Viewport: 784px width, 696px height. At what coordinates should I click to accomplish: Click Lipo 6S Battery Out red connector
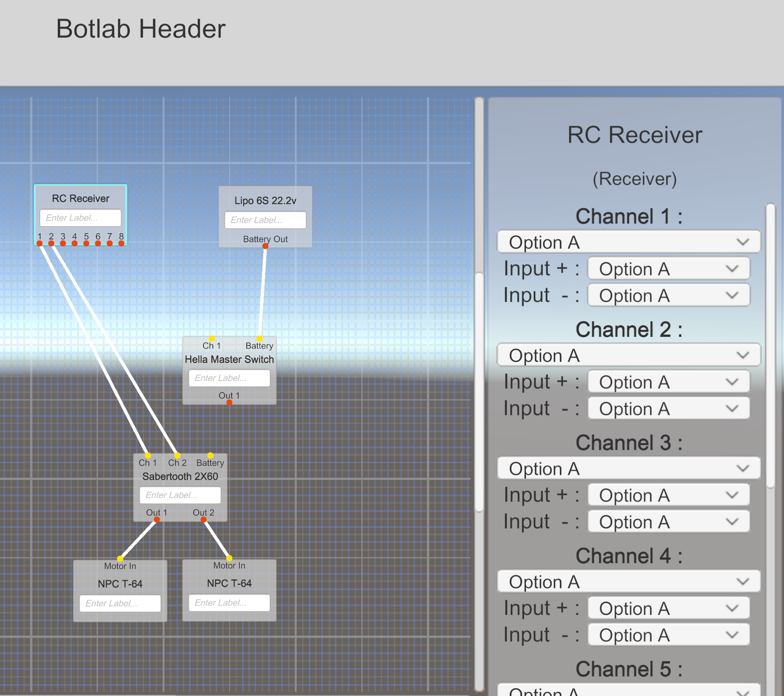tap(265, 246)
